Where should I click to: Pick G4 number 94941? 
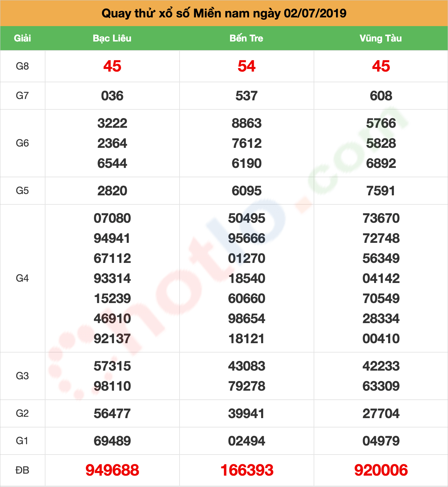112,238
